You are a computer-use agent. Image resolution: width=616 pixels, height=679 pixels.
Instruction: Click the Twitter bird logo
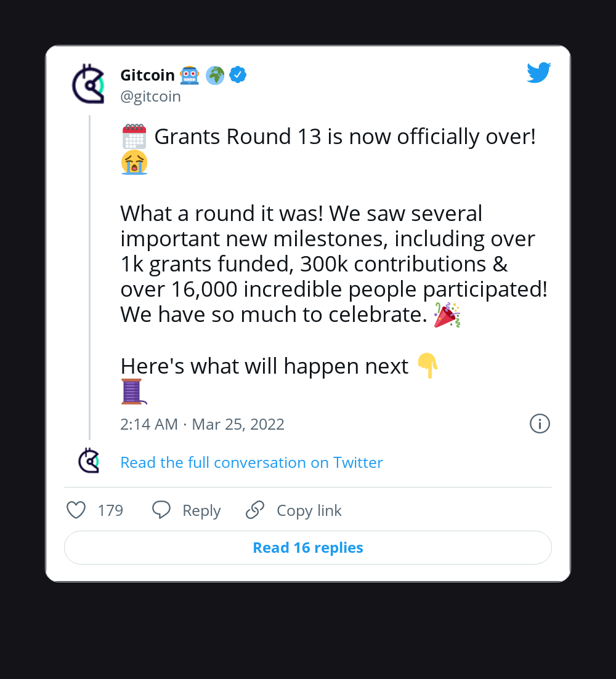click(538, 72)
